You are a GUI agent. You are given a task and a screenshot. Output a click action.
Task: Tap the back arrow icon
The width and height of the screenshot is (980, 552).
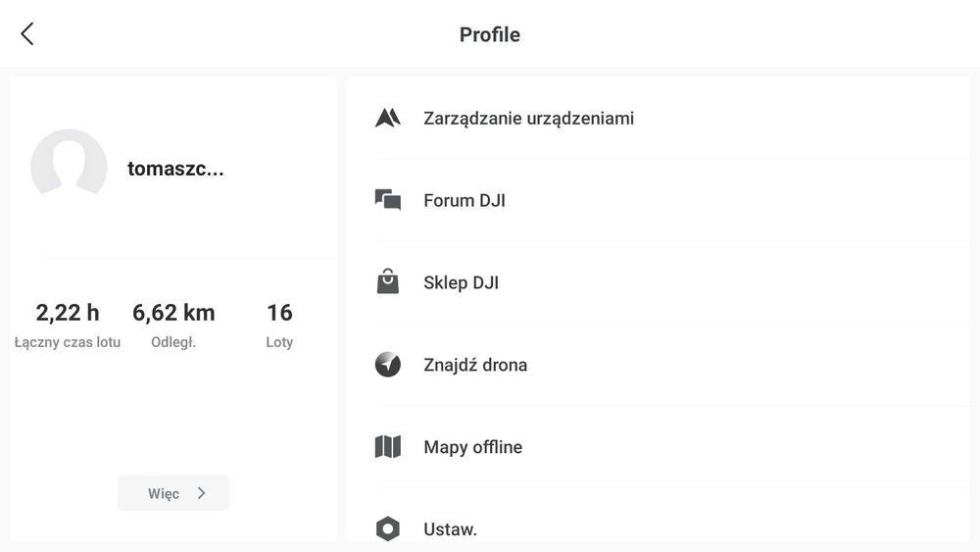[x=27, y=34]
